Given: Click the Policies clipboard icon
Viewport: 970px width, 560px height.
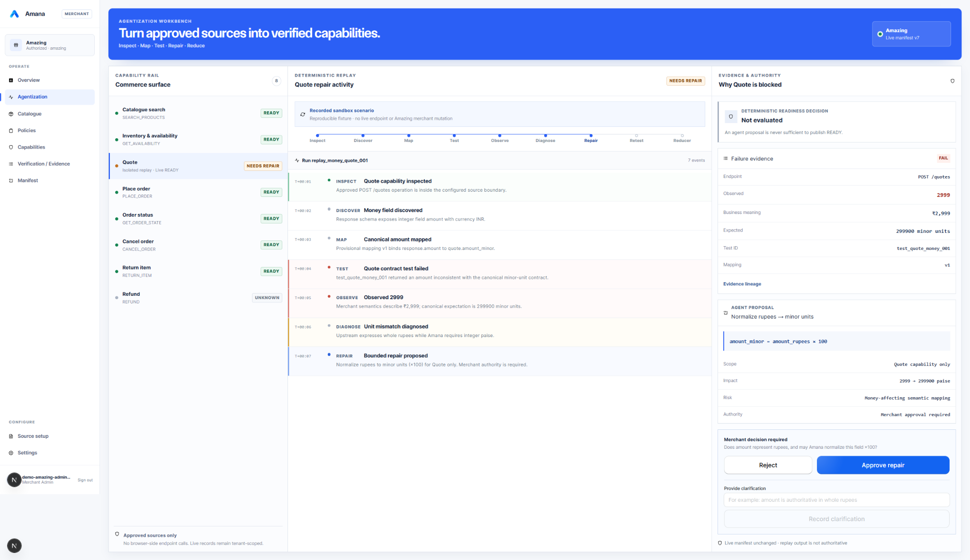Looking at the screenshot, I should click(11, 131).
